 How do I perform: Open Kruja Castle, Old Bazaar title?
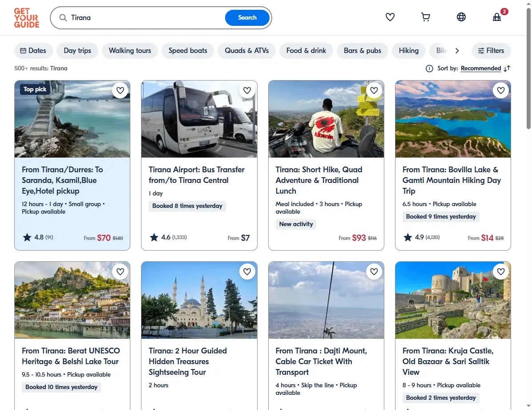448,361
